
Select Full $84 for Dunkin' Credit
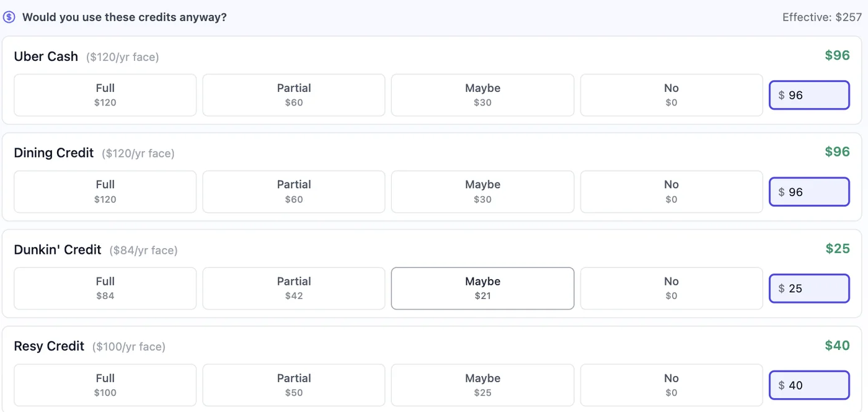105,289
